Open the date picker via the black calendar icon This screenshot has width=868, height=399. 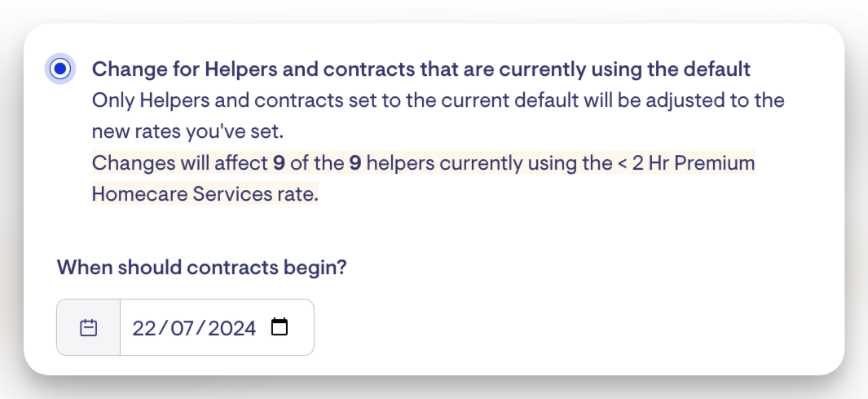[x=280, y=327]
